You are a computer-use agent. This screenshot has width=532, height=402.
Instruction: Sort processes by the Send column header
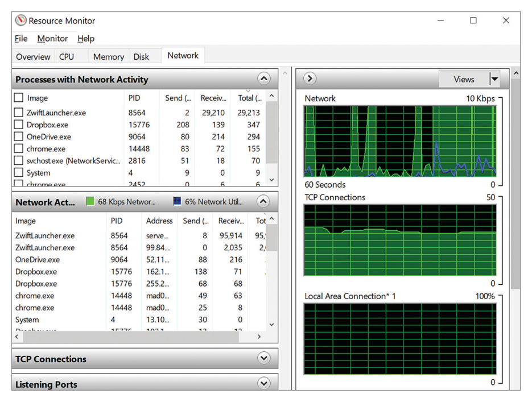178,98
